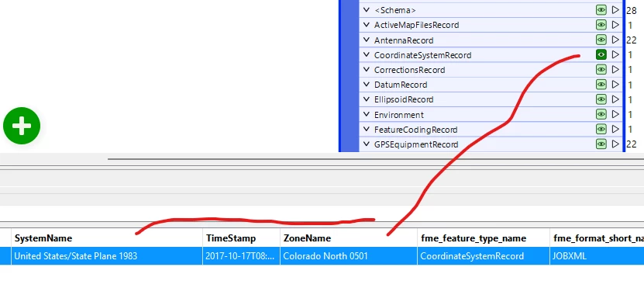Click output port arrow of FeatureCodingRecord
The image size is (644, 288).
pos(615,129)
